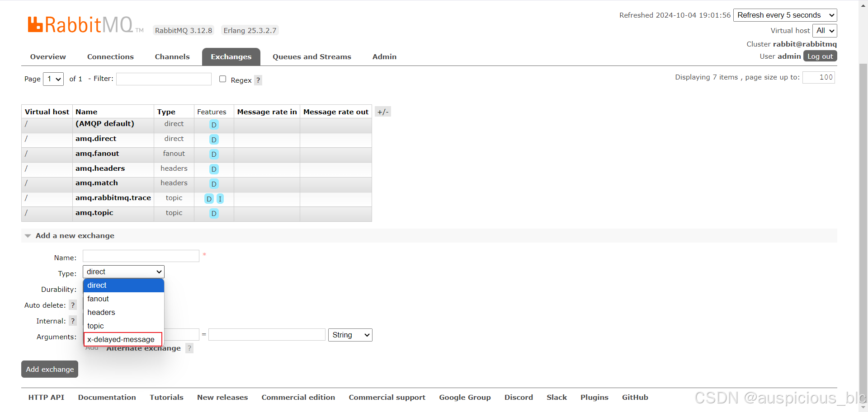This screenshot has height=412, width=868.
Task: Sort by the Name column header
Action: [x=86, y=112]
